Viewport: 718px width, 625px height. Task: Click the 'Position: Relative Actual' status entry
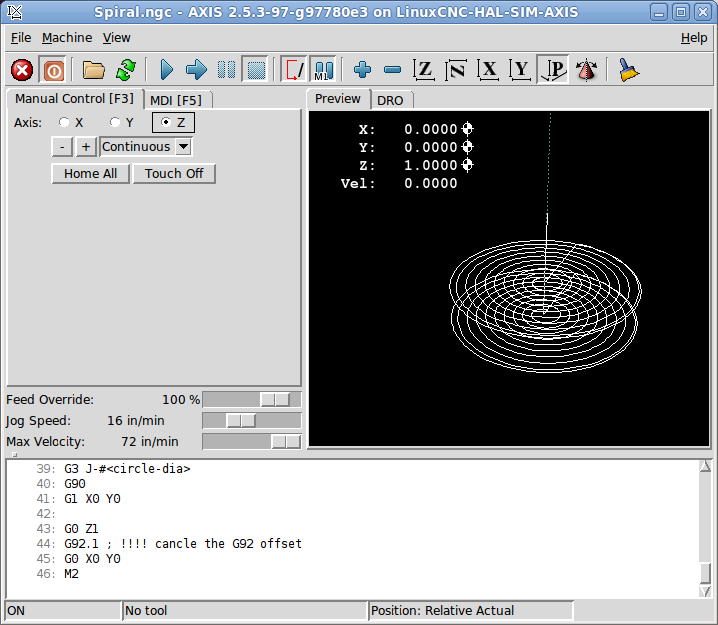(x=471, y=611)
